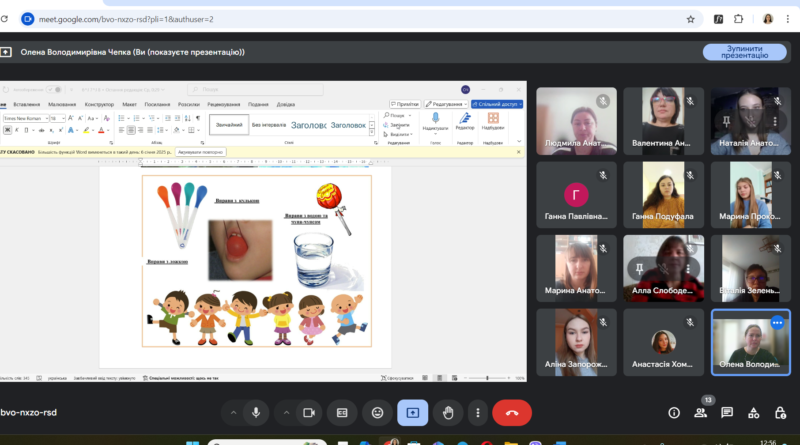
Task: Open the emoji reactions button
Action: coord(377,413)
